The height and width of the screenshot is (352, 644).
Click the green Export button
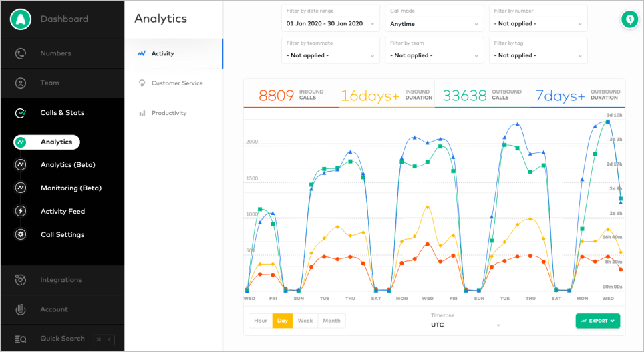(x=597, y=321)
